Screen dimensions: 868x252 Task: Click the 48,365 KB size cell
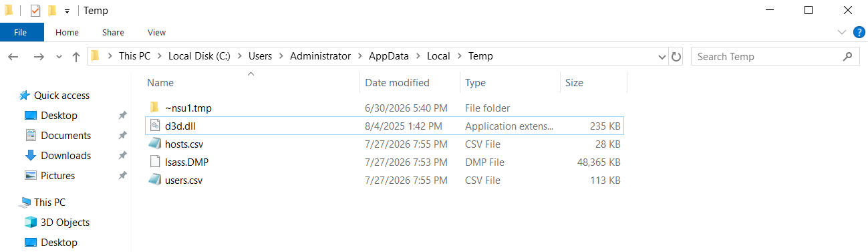(599, 162)
